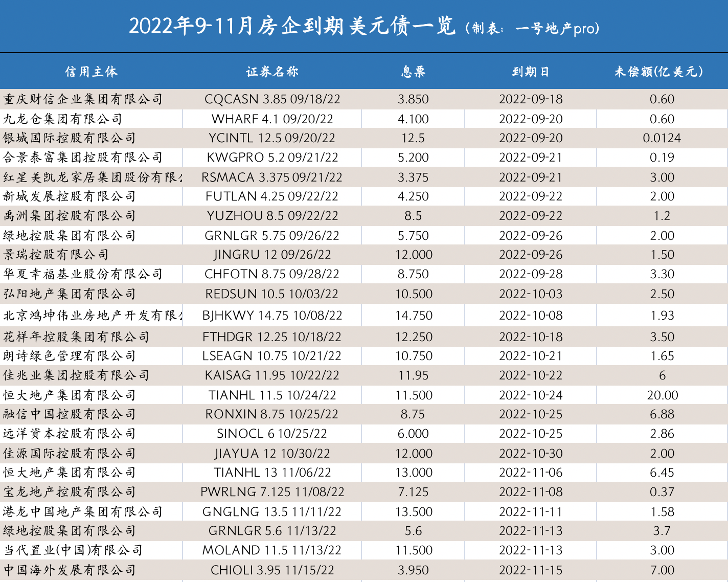Select the cell 港龙中国地产集团有限公司
Viewport: 728px width, 582px height.
click(x=83, y=512)
